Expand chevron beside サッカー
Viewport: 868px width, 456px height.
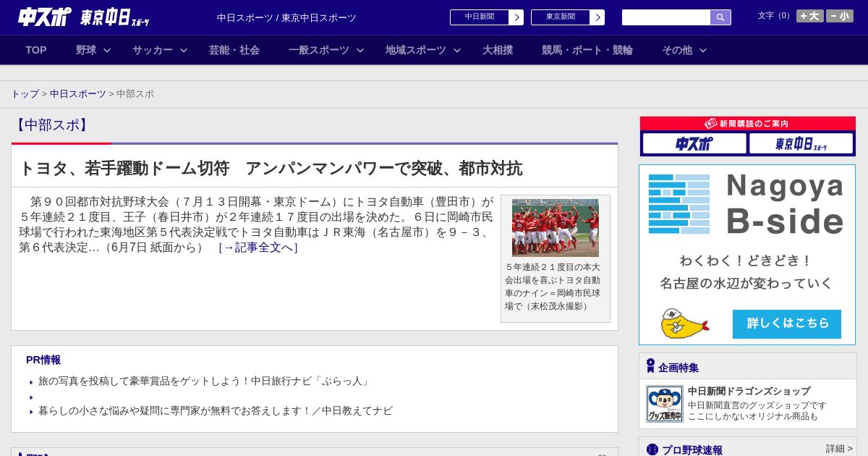(x=184, y=50)
